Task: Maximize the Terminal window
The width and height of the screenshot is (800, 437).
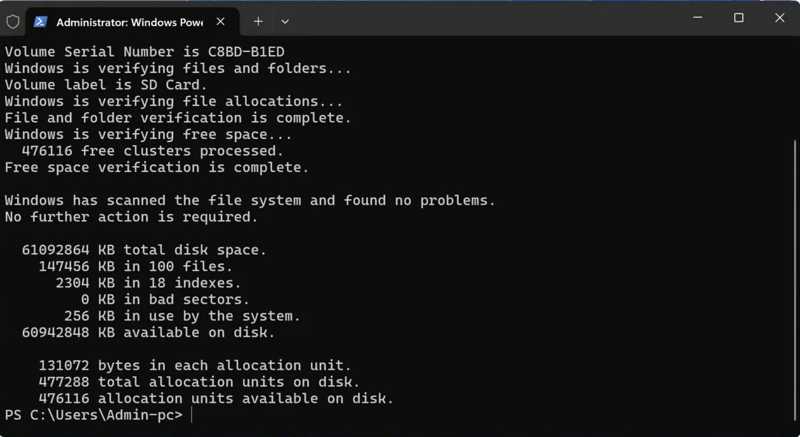Action: 739,18
